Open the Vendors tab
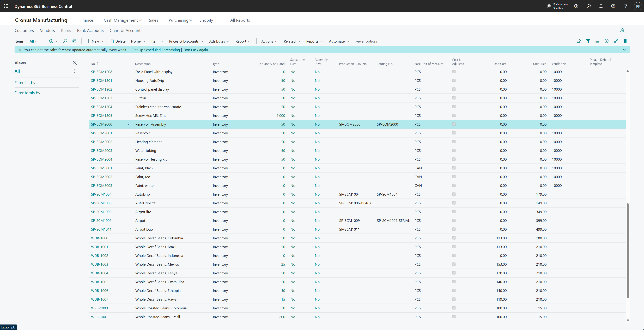The height and width of the screenshot is (330, 644). point(47,31)
